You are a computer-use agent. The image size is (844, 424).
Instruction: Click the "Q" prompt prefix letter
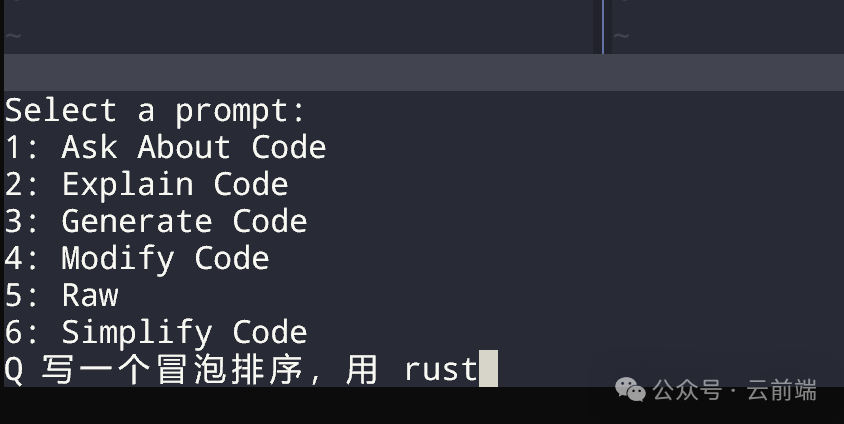(13, 371)
